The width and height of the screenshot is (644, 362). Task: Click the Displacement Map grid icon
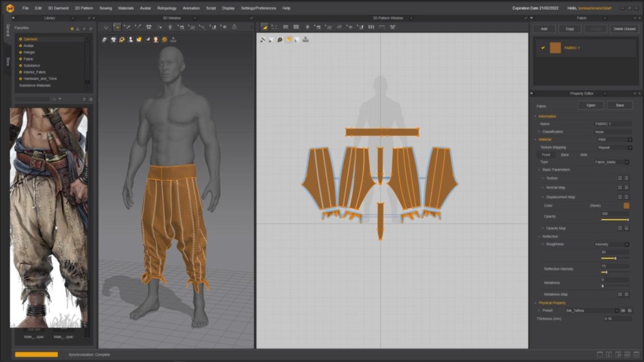point(620,197)
